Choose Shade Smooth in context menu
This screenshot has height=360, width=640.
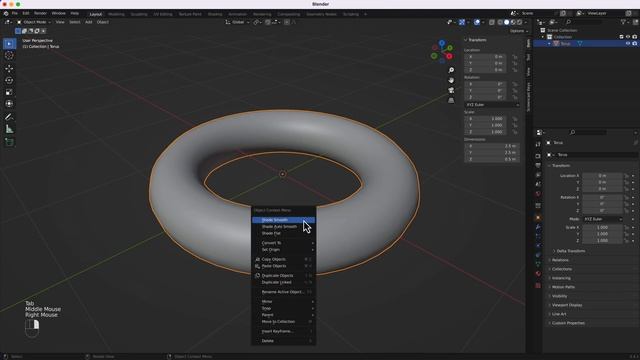point(284,220)
